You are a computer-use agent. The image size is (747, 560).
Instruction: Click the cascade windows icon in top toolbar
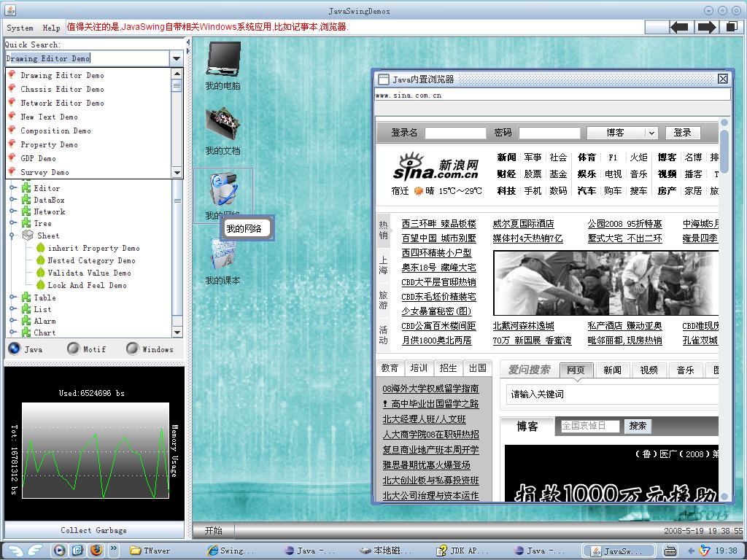click(x=731, y=27)
